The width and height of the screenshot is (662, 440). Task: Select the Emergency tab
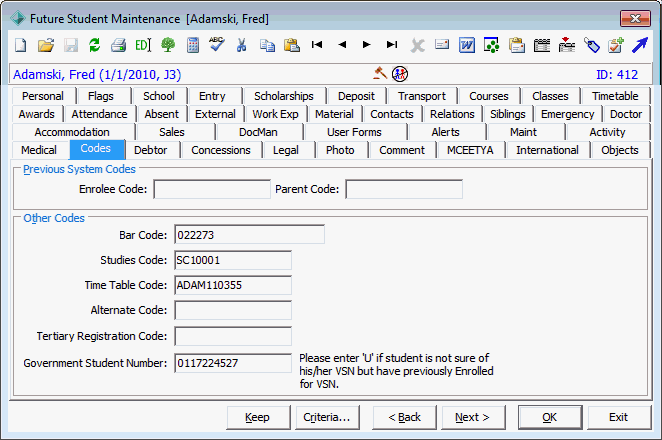pos(567,114)
